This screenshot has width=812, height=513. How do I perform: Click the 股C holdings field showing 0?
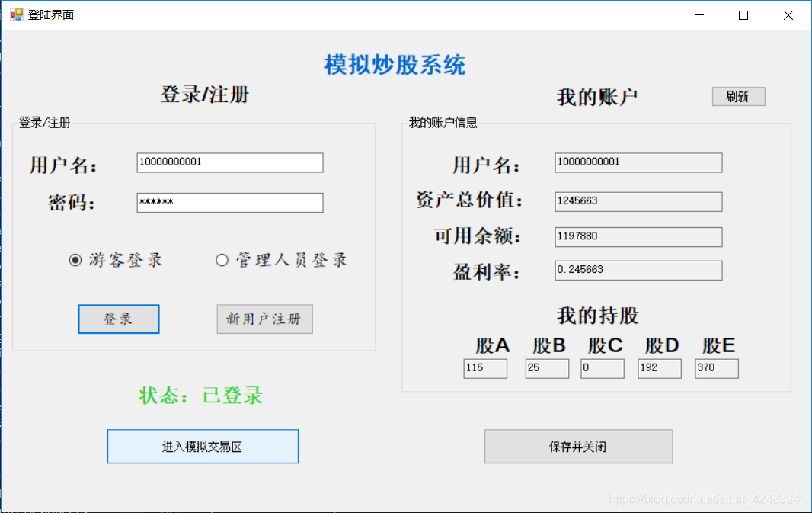(602, 368)
